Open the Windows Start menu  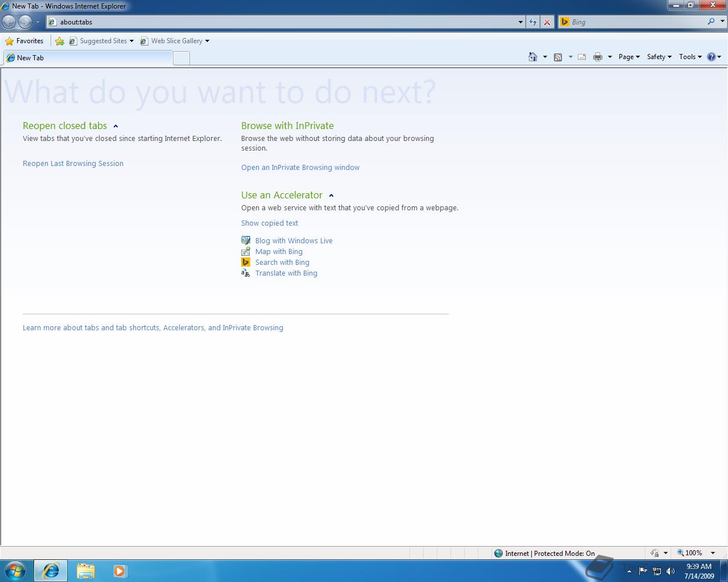click(15, 571)
